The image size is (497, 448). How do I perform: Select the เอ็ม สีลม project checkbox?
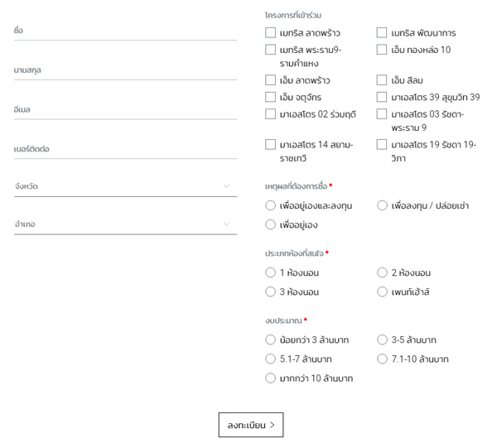point(382,80)
